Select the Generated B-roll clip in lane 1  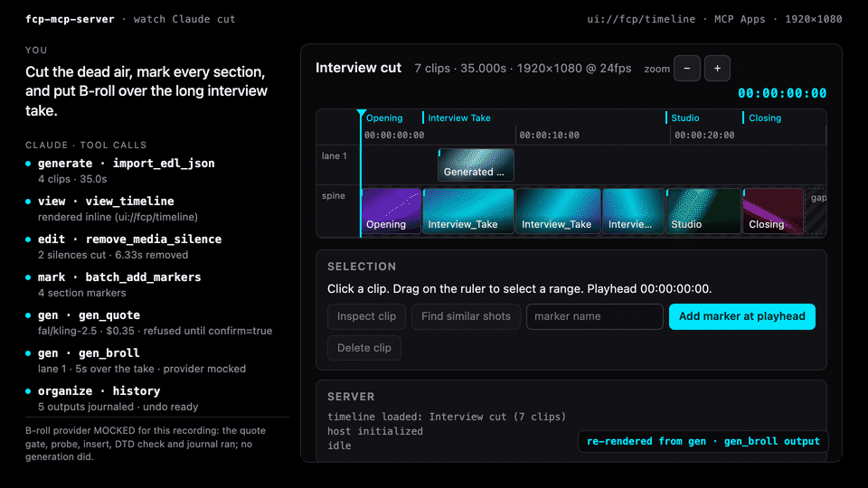tap(476, 164)
